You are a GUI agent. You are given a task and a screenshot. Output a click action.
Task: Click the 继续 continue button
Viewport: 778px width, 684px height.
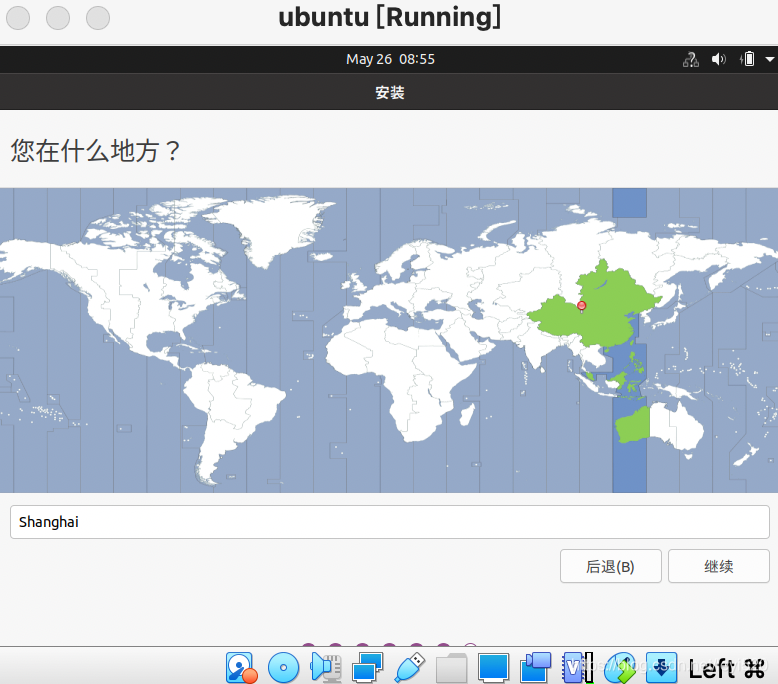coord(718,566)
